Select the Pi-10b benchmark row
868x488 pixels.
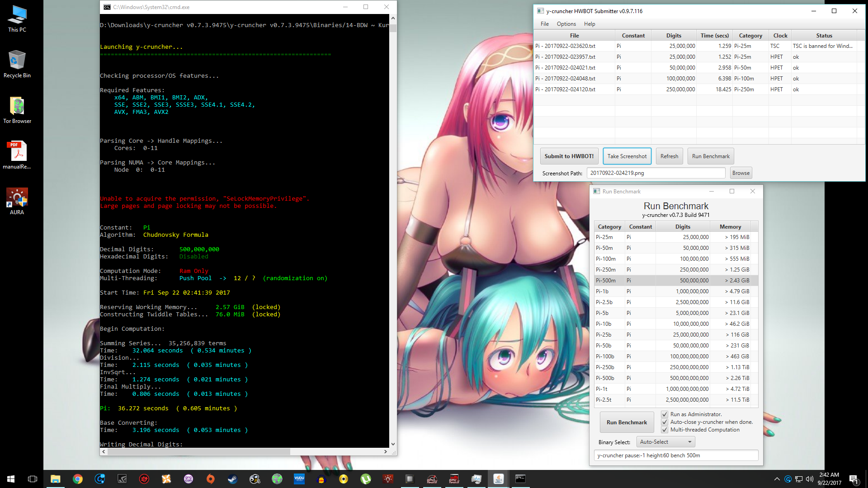tap(676, 324)
